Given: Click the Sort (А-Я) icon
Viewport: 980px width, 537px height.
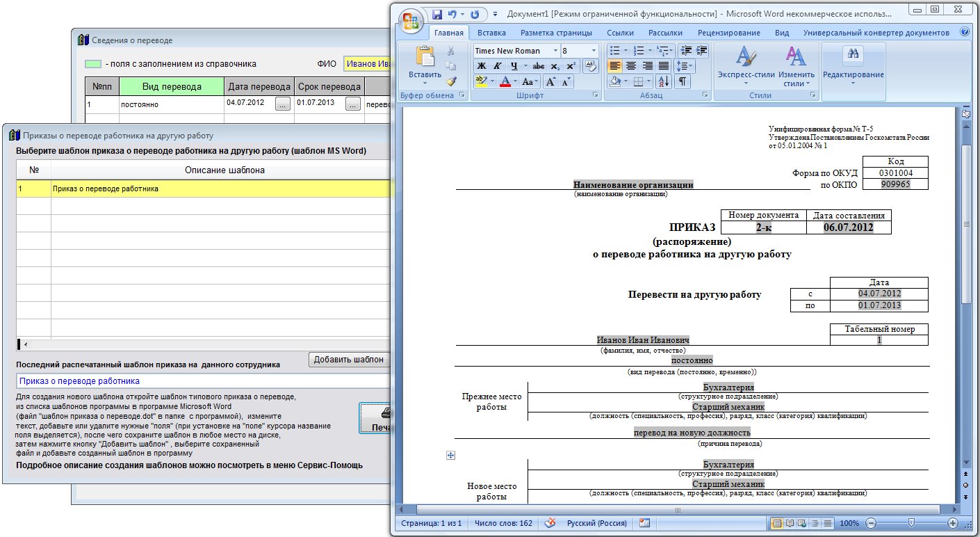Looking at the screenshot, I should pyautogui.click(x=663, y=81).
